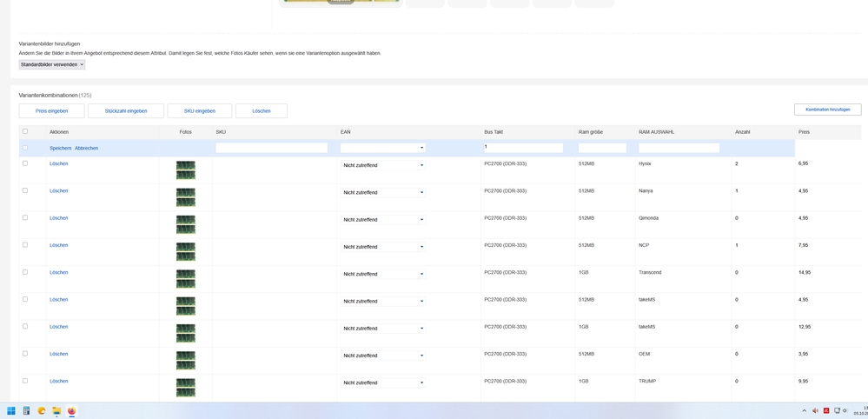Open the photo thumbnail in the Nanya row

click(x=185, y=197)
